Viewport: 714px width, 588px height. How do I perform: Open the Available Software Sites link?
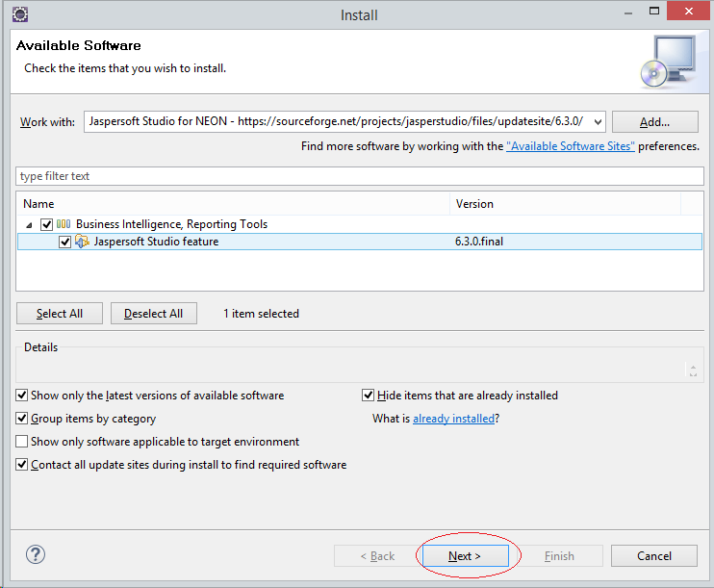(x=570, y=146)
